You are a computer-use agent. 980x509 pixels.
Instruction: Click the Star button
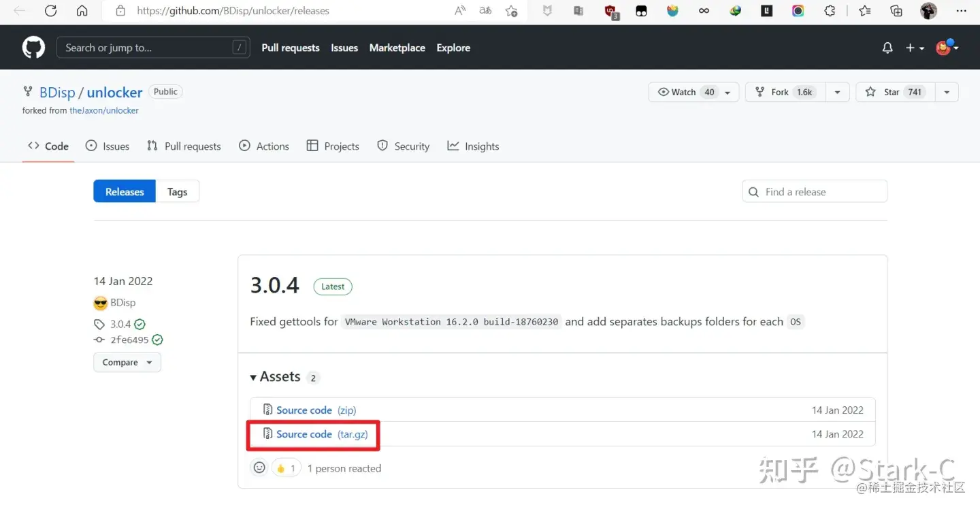pyautogui.click(x=896, y=93)
